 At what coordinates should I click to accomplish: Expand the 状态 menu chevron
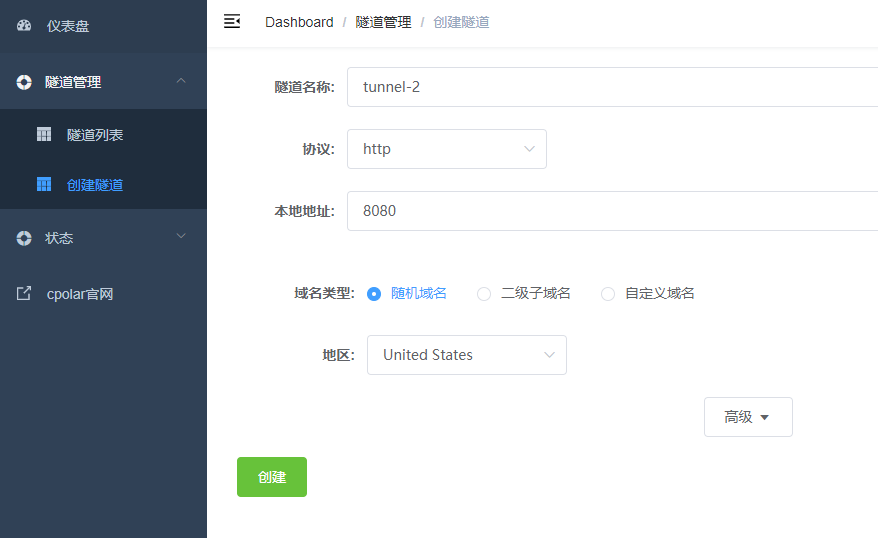coord(181,236)
